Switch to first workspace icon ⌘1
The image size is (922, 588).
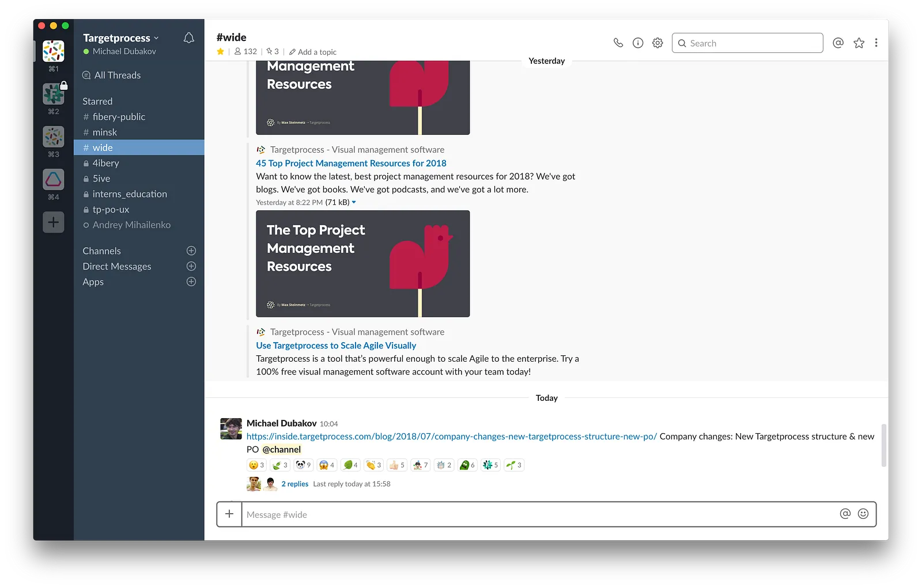click(x=54, y=51)
